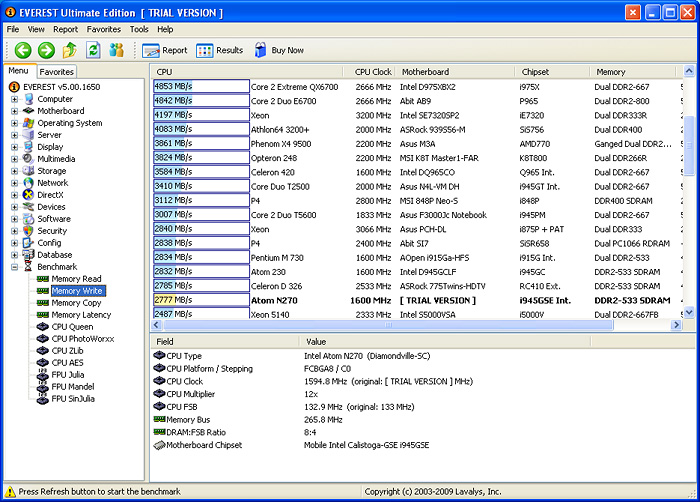Click Buy Now in the toolbar
Screen dimensions: 700x502
click(279, 50)
